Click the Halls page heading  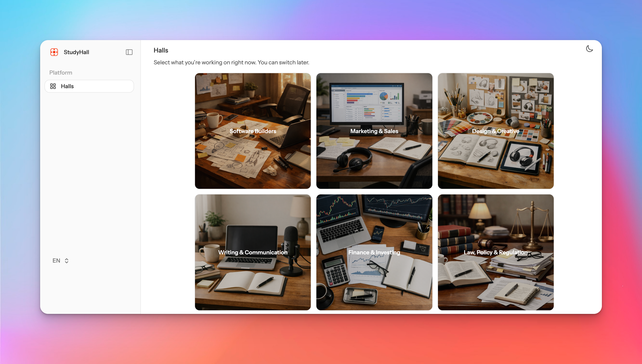[161, 50]
